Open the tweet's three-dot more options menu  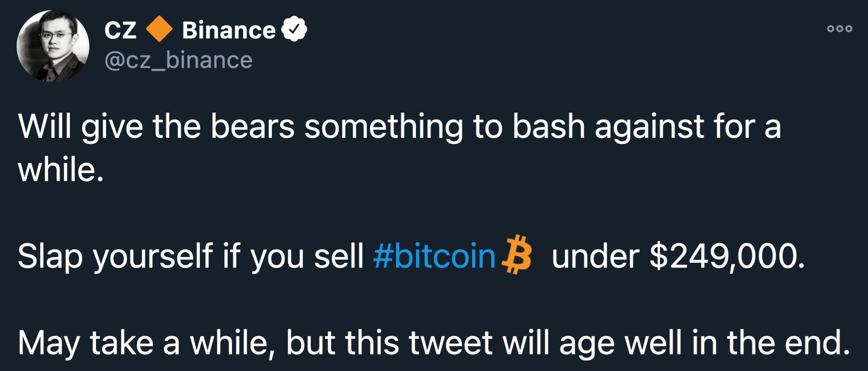pyautogui.click(x=839, y=29)
